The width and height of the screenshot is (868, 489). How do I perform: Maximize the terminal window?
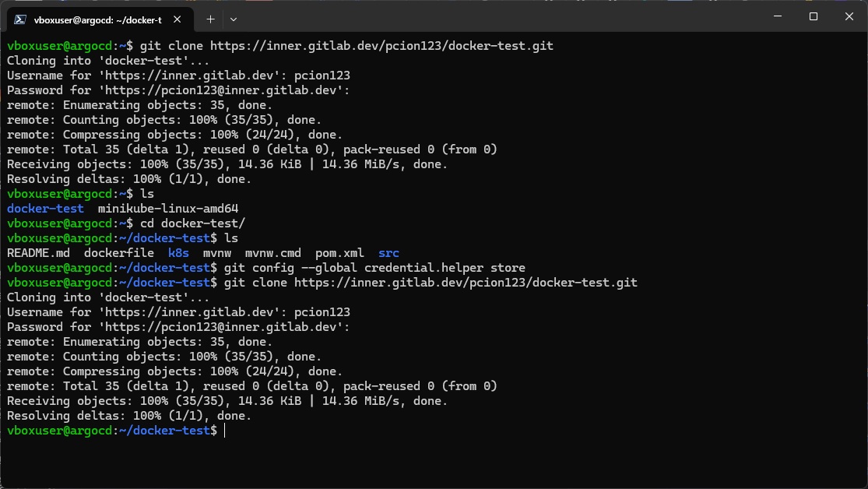point(814,16)
